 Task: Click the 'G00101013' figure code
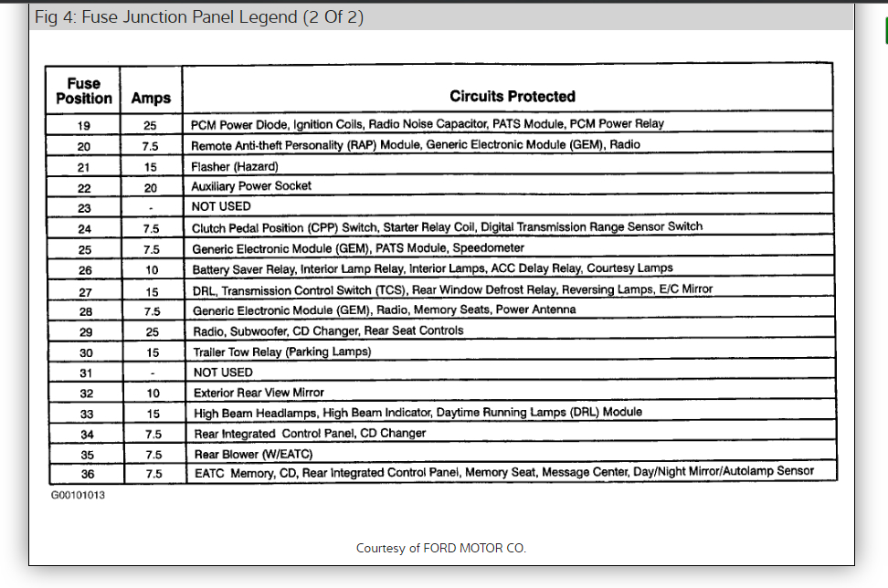[78, 495]
